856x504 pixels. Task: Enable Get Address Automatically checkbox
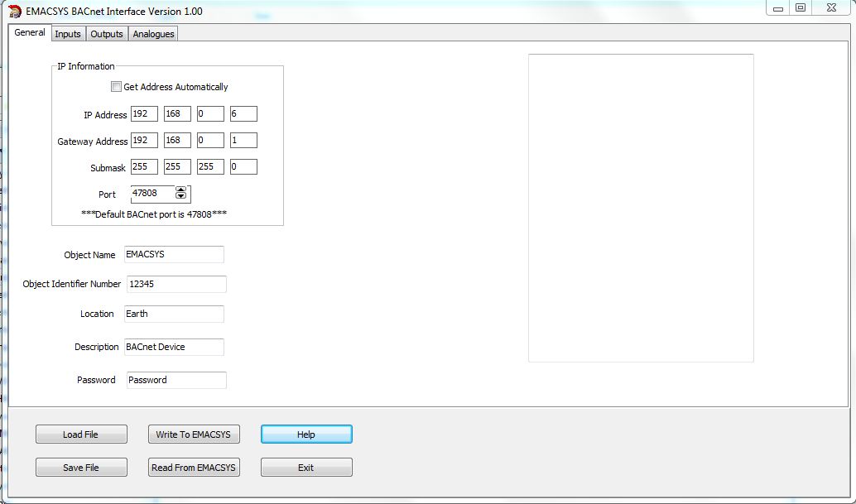pos(117,87)
